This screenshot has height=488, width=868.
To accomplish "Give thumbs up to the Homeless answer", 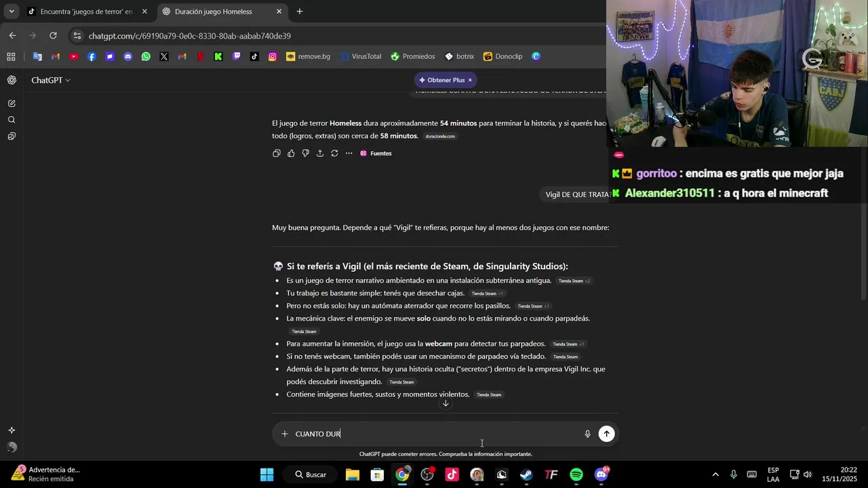I will click(x=291, y=153).
